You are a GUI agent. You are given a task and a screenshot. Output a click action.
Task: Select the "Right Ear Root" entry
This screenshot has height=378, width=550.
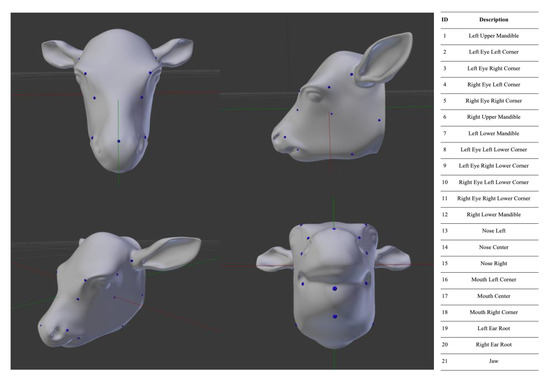tap(494, 344)
